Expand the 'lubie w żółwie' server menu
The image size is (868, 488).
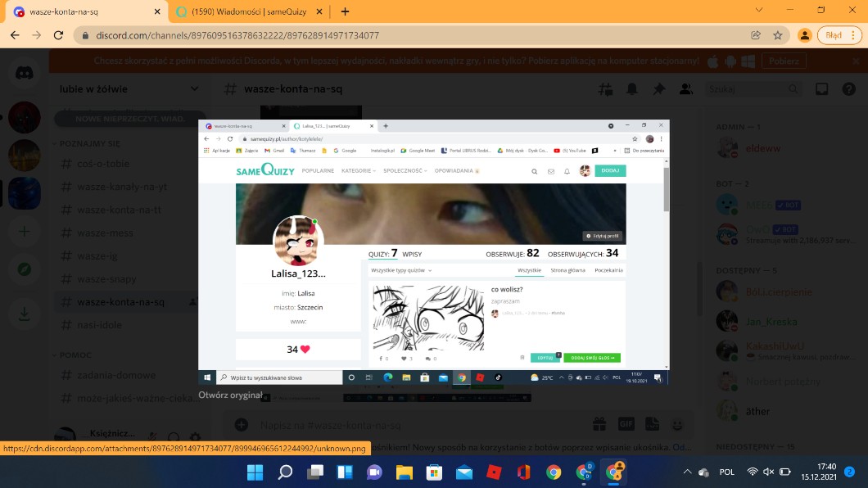(123, 89)
